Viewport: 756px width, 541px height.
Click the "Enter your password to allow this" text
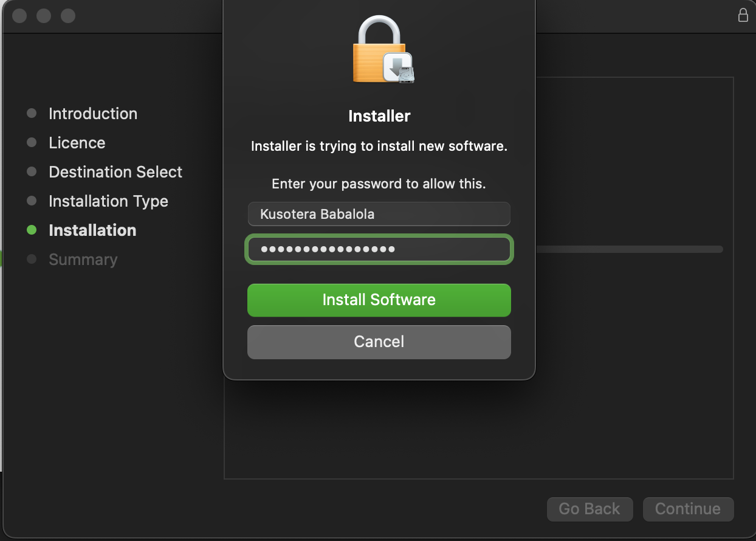(379, 184)
